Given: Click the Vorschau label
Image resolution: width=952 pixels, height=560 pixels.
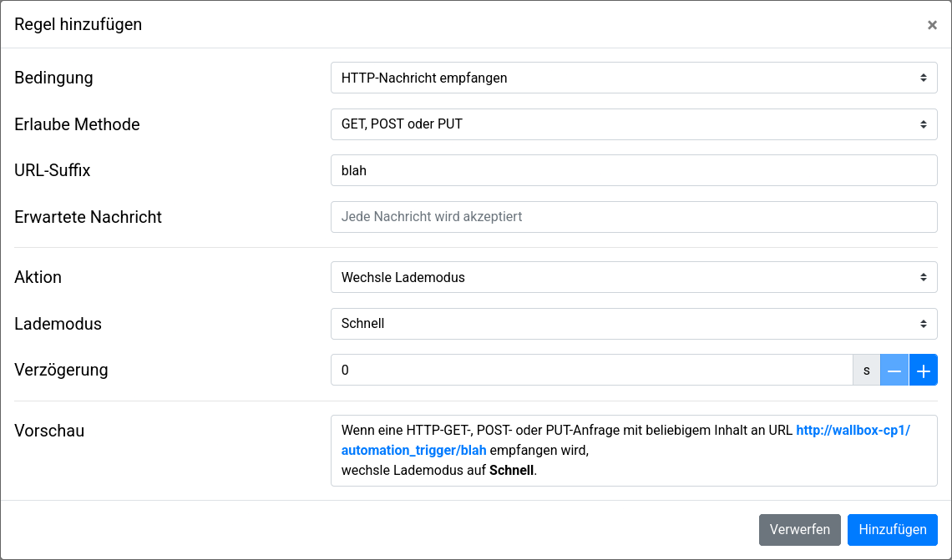Looking at the screenshot, I should (49, 431).
